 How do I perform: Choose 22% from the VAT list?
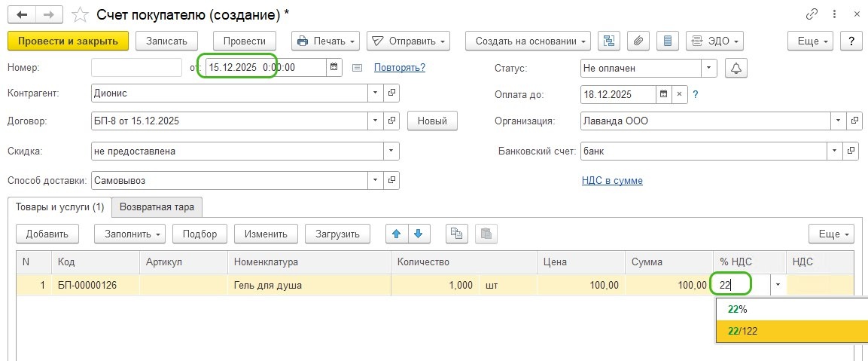[x=792, y=309]
